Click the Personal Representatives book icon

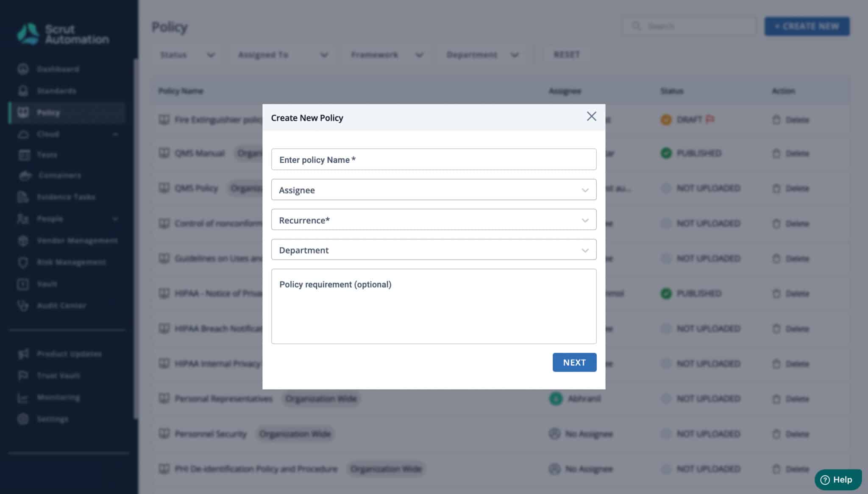164,399
